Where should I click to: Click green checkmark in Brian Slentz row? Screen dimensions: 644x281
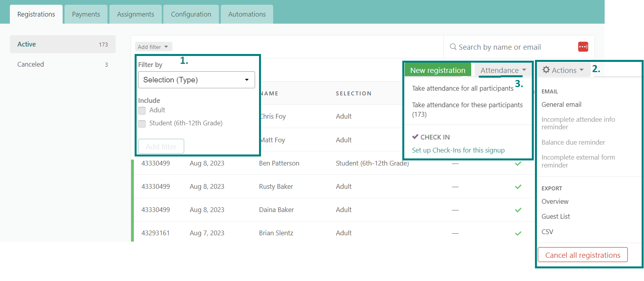[x=518, y=233]
